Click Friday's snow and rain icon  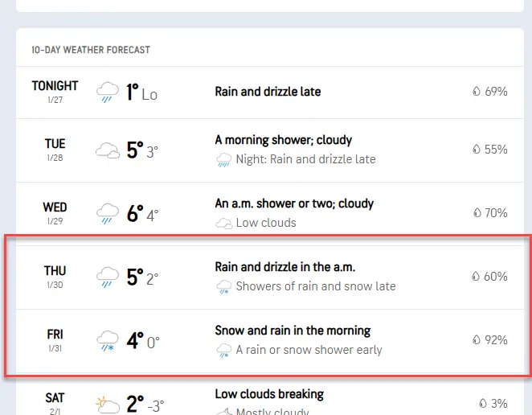pyautogui.click(x=108, y=341)
